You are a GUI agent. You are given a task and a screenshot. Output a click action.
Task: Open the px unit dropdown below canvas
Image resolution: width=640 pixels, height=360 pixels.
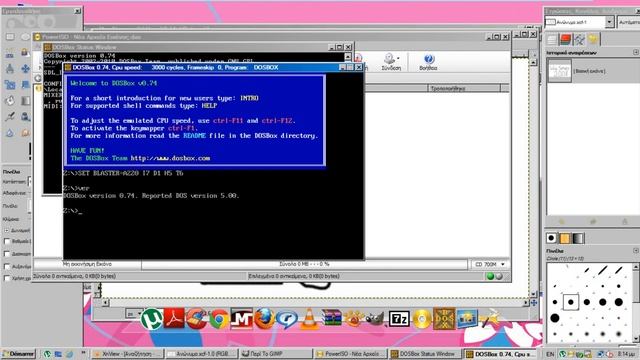pyautogui.click(x=134, y=313)
